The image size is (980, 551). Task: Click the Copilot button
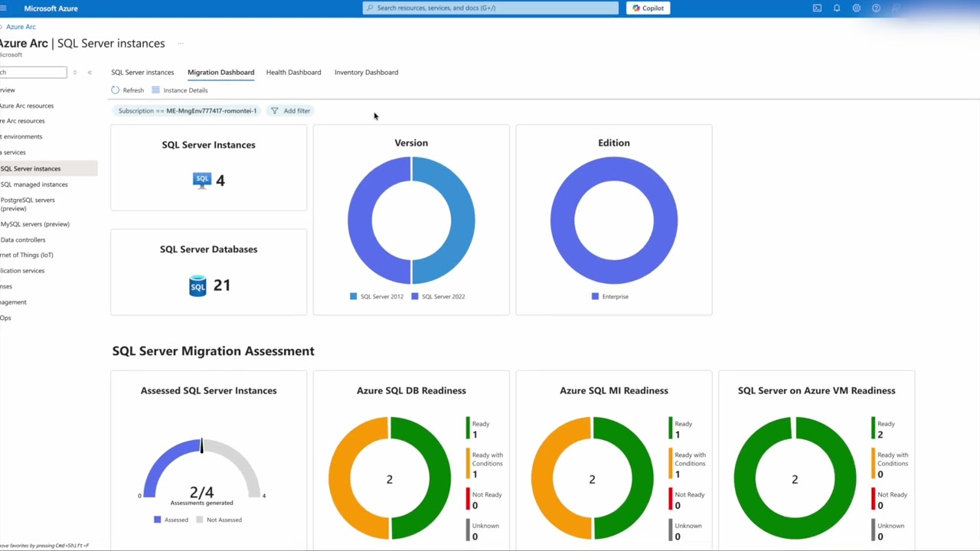pos(648,8)
